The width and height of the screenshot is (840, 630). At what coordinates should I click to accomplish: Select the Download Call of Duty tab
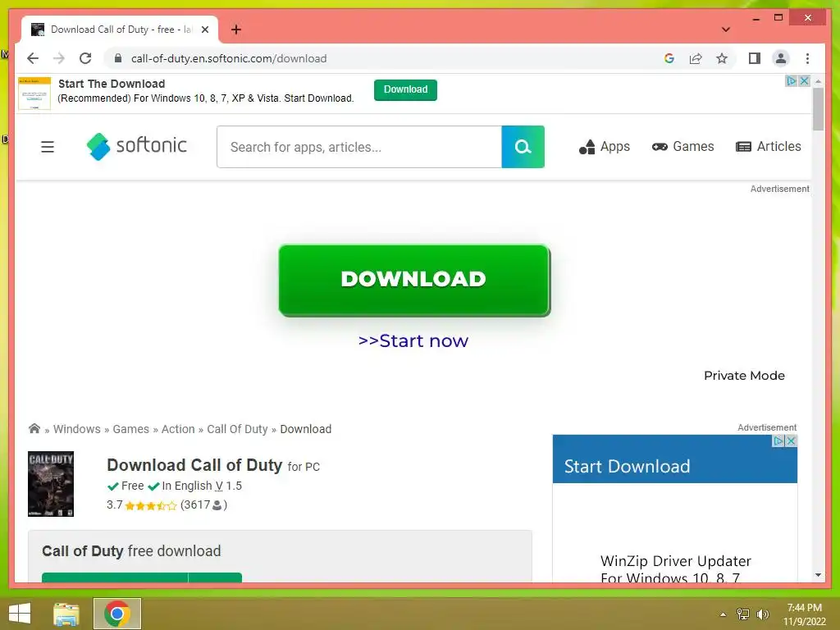pos(120,30)
